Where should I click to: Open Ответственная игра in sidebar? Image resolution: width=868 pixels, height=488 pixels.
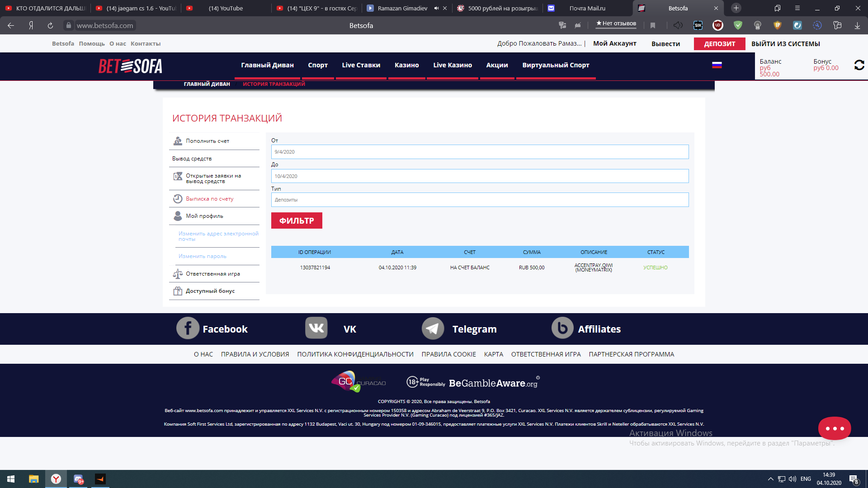tap(212, 274)
